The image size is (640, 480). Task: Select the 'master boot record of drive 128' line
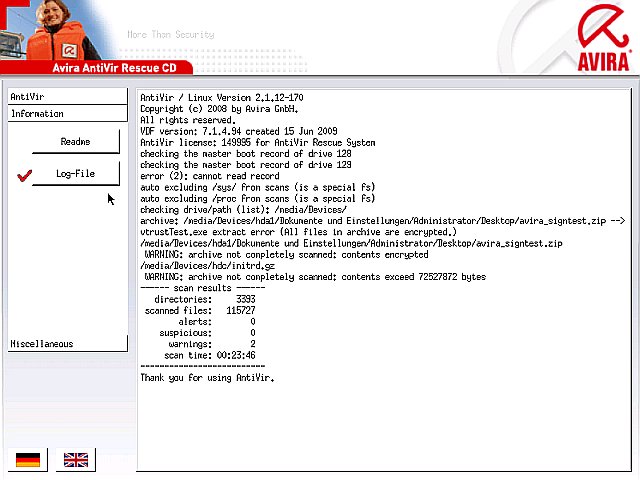click(246, 154)
